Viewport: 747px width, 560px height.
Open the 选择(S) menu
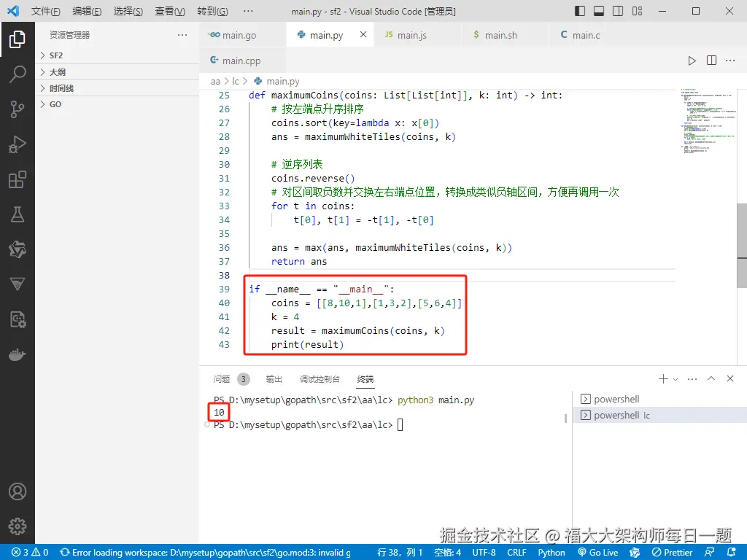128,11
